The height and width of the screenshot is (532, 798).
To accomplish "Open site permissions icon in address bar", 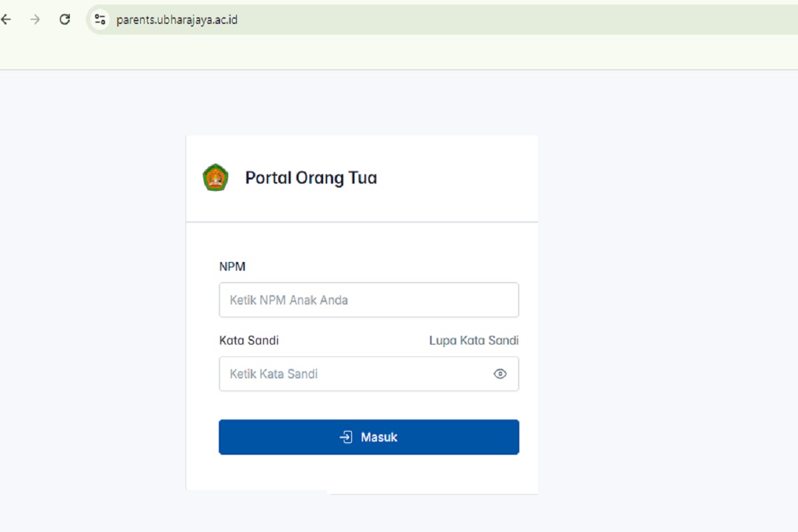I will [100, 19].
